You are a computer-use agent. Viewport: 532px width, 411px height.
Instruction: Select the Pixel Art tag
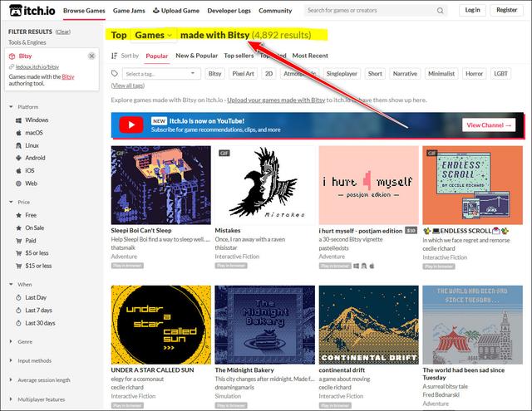pyautogui.click(x=243, y=74)
